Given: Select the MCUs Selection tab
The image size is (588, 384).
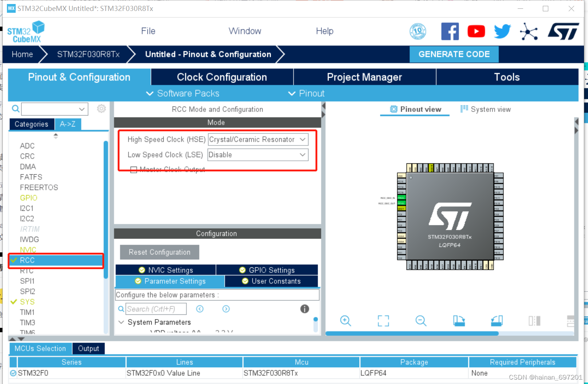Looking at the screenshot, I should tap(40, 348).
